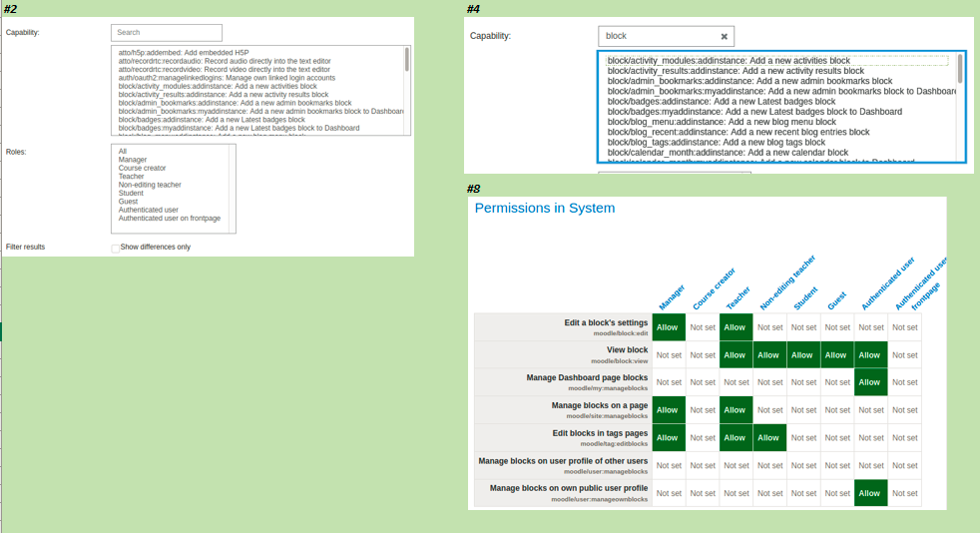Click Manager Allow cell in Manage blocks on a page row
980x533 pixels.
click(668, 410)
